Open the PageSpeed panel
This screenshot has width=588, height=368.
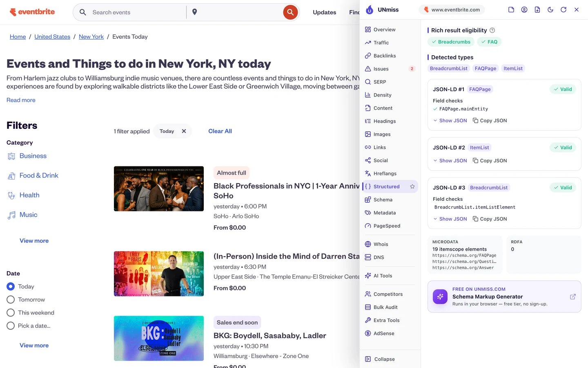[390, 226]
